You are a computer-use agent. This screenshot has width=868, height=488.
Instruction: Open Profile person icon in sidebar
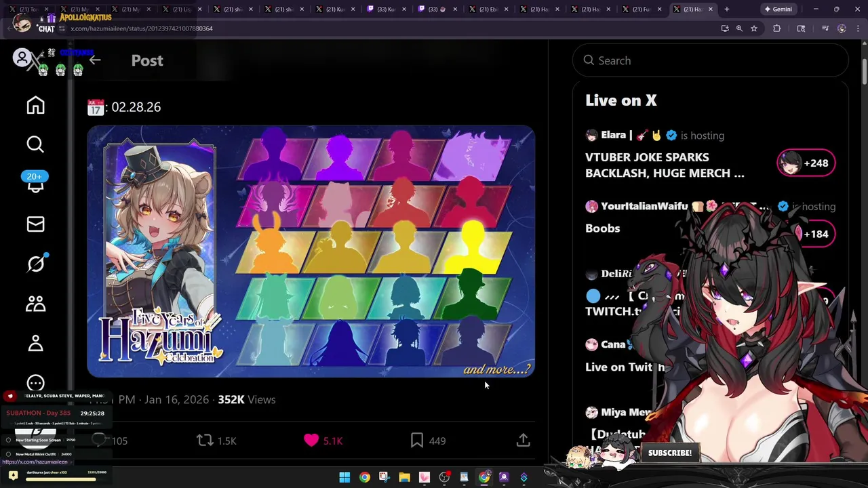[x=35, y=344]
